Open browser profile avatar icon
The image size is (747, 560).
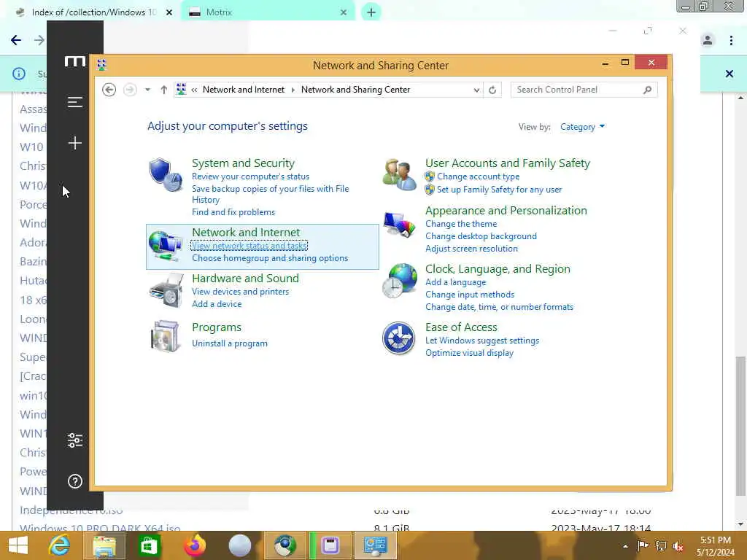[708, 41]
